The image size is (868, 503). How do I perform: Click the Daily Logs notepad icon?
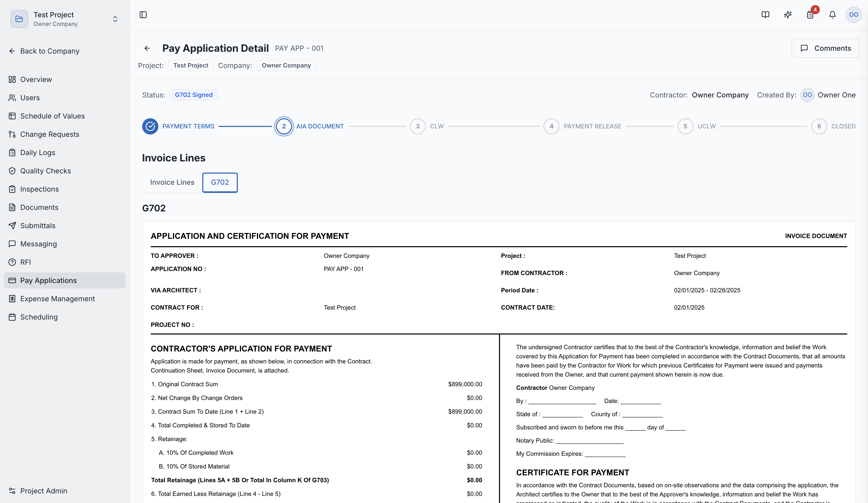(x=12, y=153)
